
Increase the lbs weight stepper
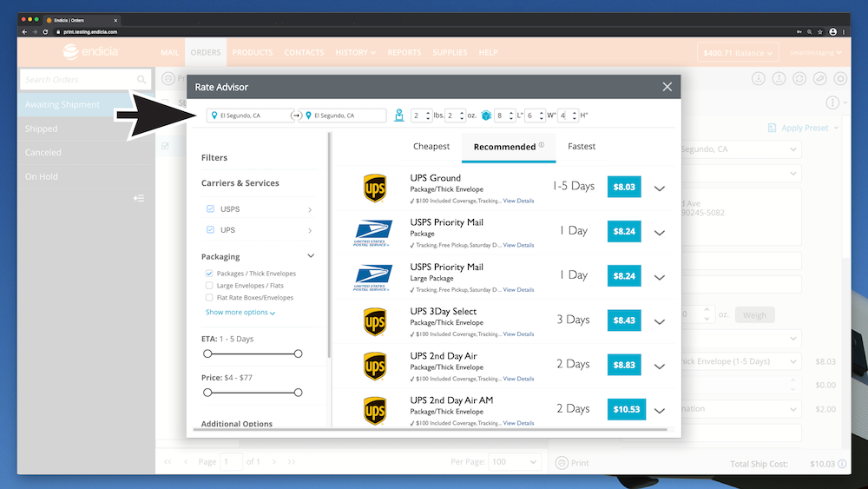tap(428, 112)
